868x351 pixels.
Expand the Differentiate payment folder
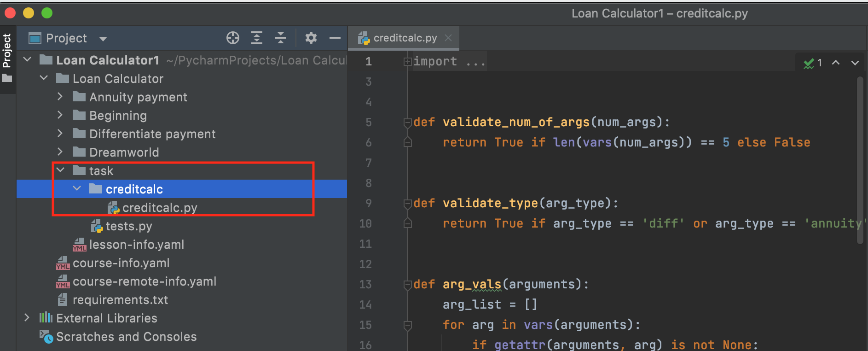click(x=60, y=133)
